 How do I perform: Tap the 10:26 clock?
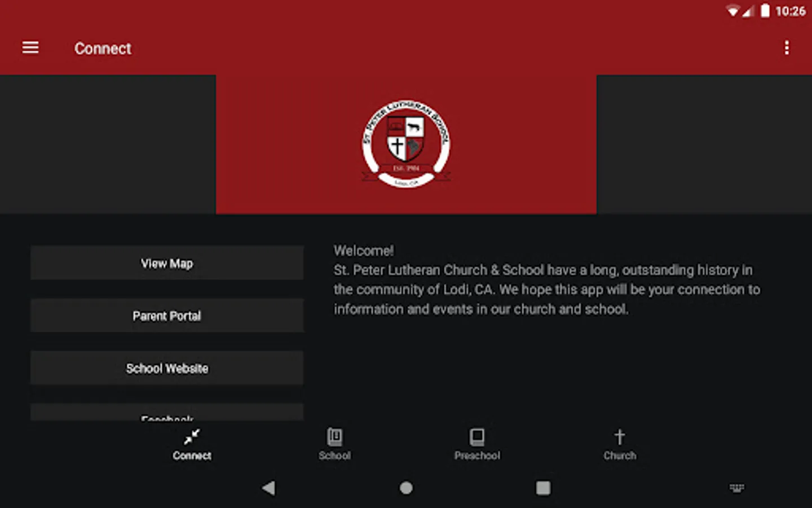pos(790,11)
